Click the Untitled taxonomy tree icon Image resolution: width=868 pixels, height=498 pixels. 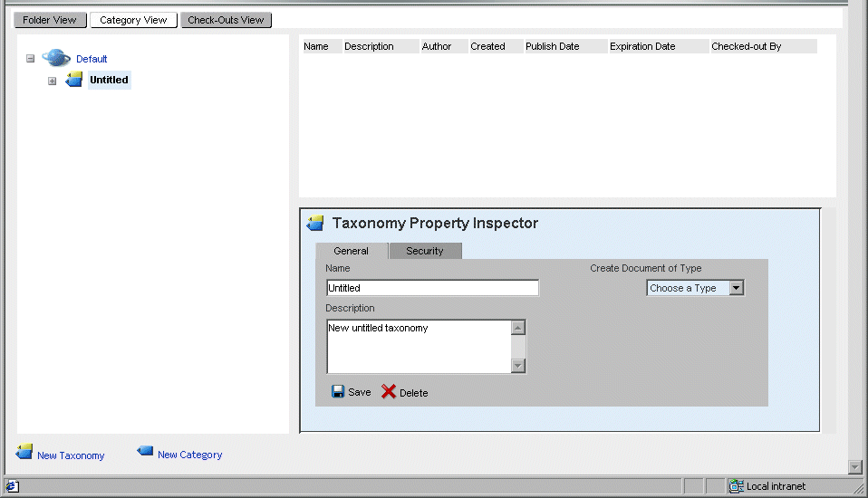(x=73, y=80)
